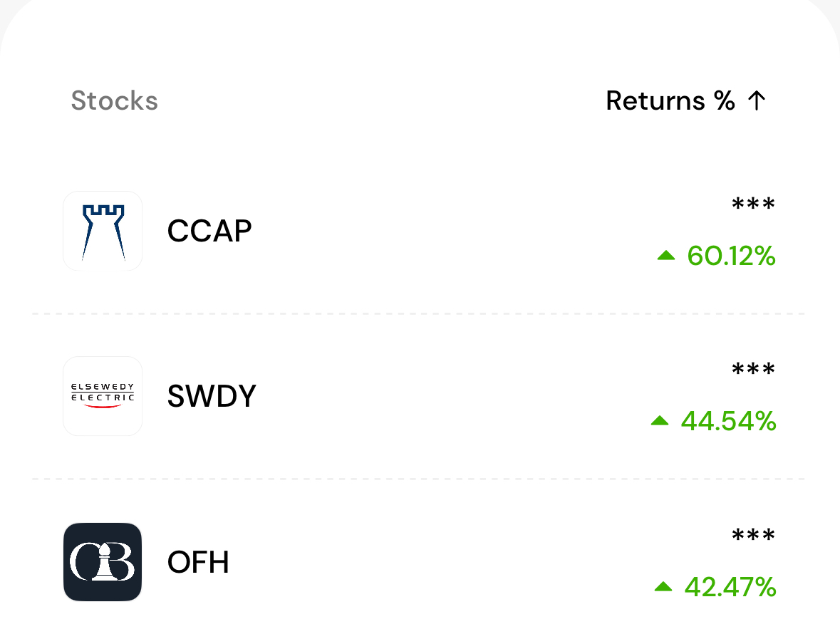Click the green up triangle beside 44.54%
Image resolution: width=840 pixels, height=634 pixels.
pyautogui.click(x=660, y=421)
